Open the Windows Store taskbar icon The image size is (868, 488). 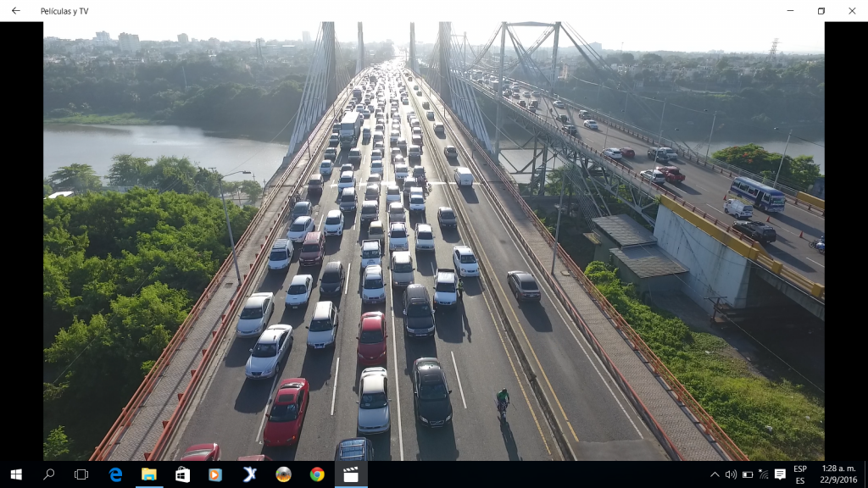[x=182, y=474]
